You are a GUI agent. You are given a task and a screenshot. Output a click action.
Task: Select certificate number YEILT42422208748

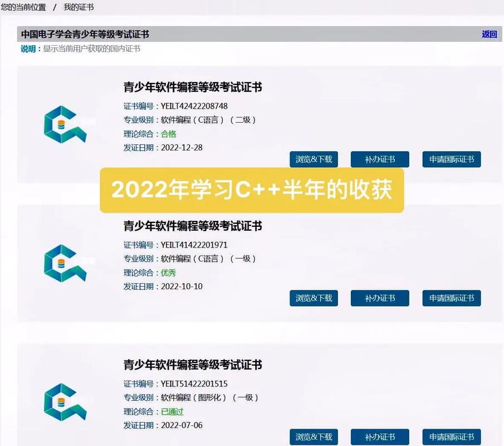(x=194, y=106)
